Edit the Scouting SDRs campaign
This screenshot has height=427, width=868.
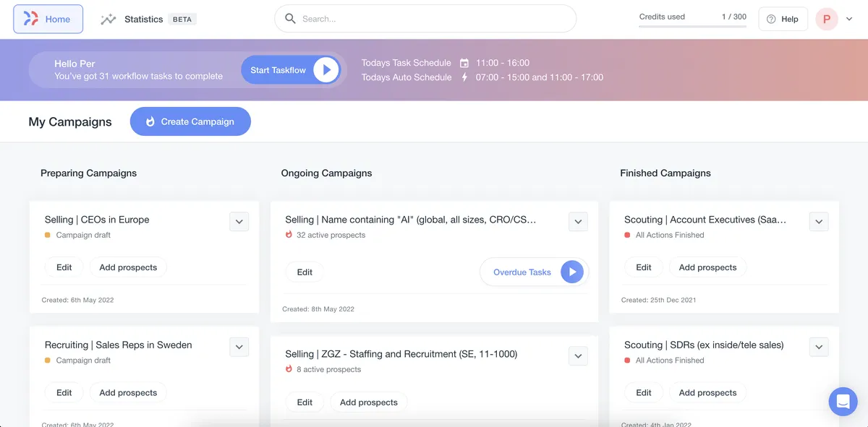point(644,393)
